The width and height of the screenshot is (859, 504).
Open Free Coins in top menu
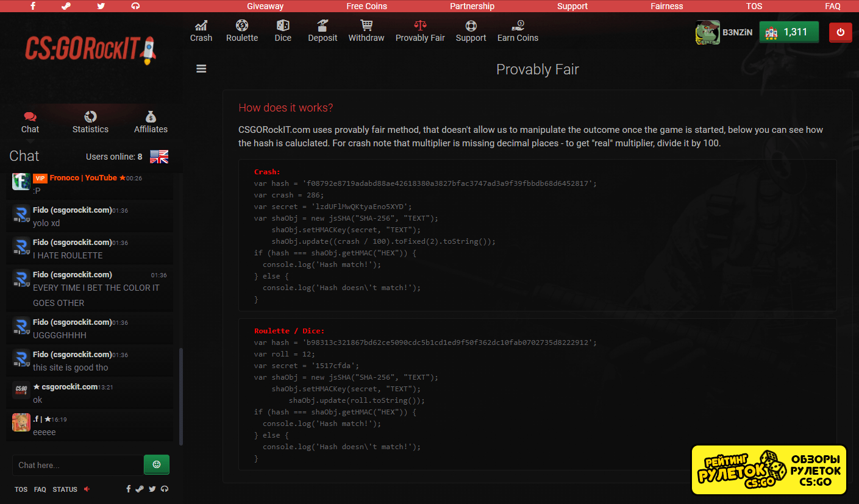click(x=367, y=6)
